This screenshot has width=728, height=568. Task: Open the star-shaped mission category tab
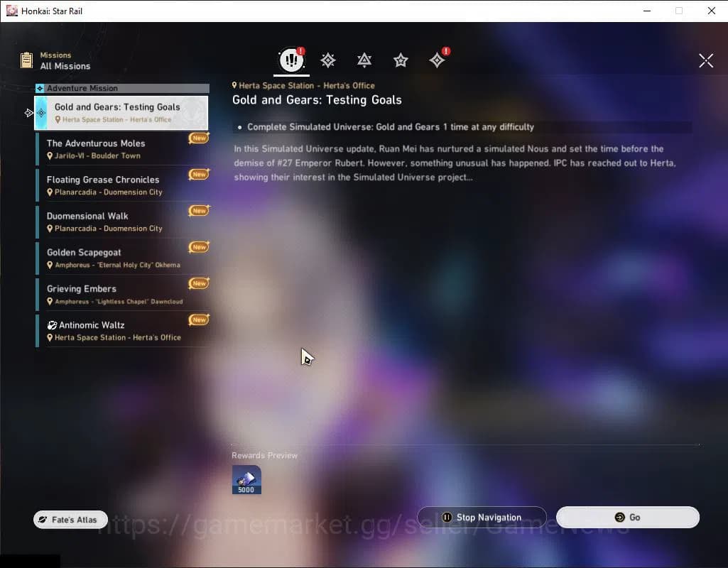(x=401, y=60)
